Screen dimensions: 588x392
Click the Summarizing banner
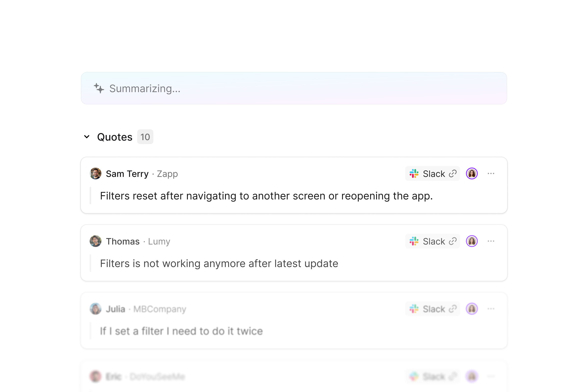tap(294, 88)
